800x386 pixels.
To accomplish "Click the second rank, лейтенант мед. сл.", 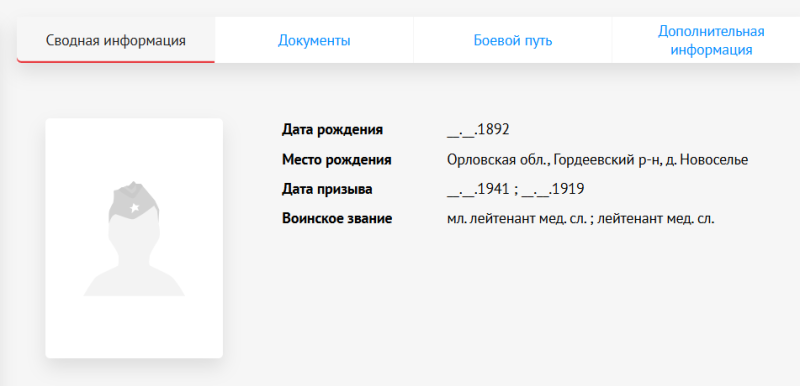I will pos(656,219).
